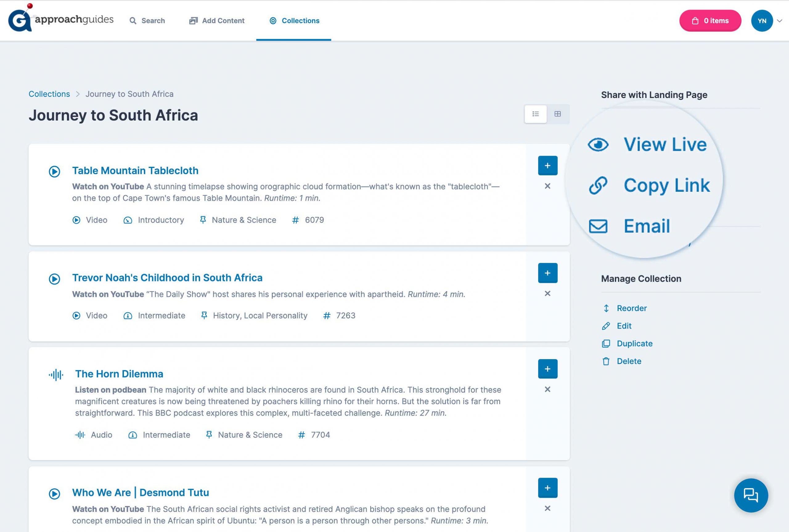Click Intermediate gauge icon in Trevor Noah card
The width and height of the screenshot is (789, 532).
pos(128,316)
